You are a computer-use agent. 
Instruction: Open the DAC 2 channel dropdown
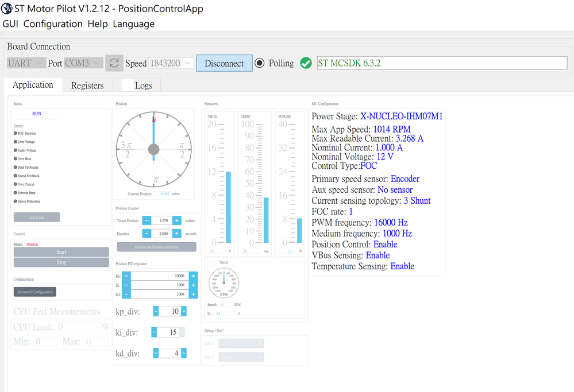(x=241, y=357)
